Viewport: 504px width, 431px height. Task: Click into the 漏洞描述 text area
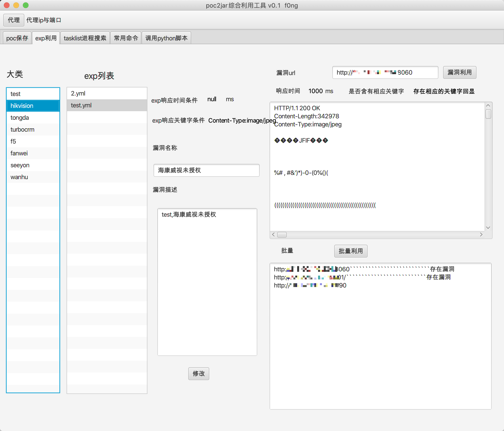[207, 282]
